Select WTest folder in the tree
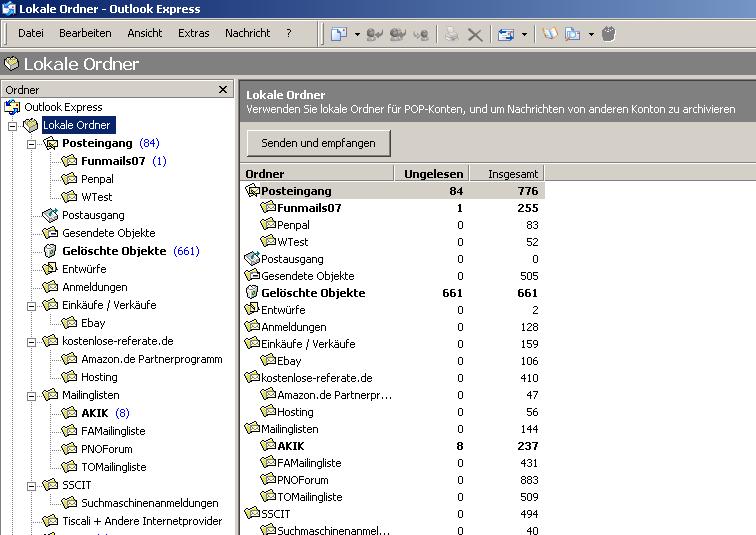The image size is (756, 535). point(96,197)
